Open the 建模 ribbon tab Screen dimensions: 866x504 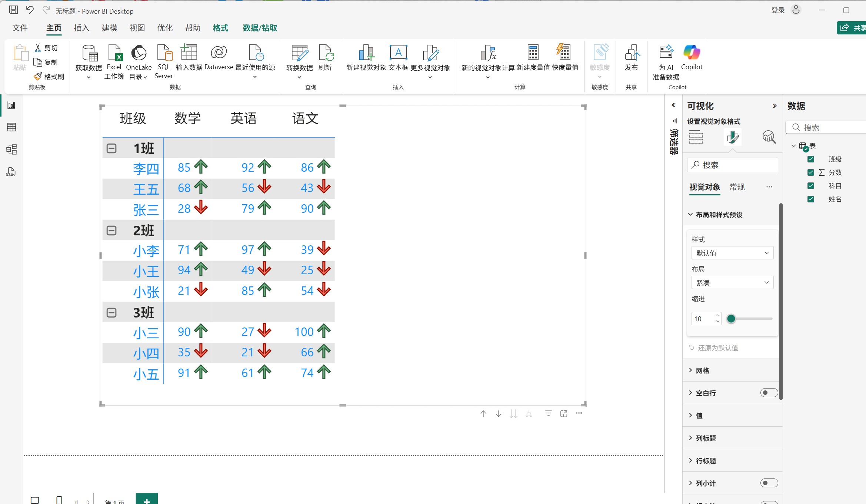pyautogui.click(x=109, y=28)
